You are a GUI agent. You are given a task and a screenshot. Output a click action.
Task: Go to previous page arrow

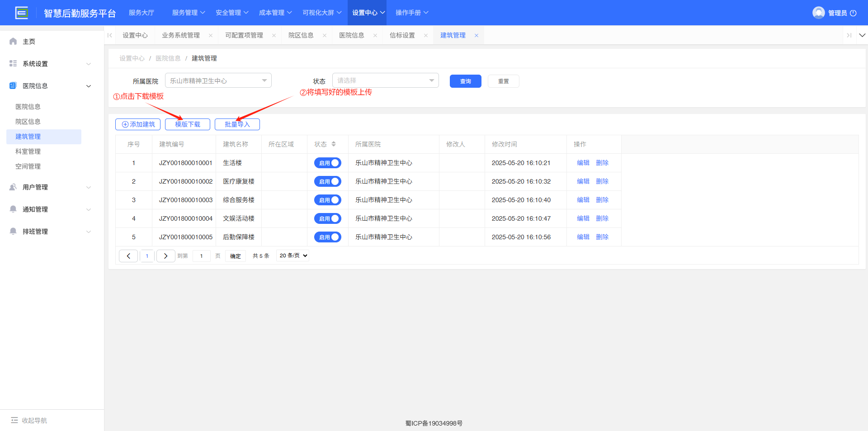click(128, 256)
